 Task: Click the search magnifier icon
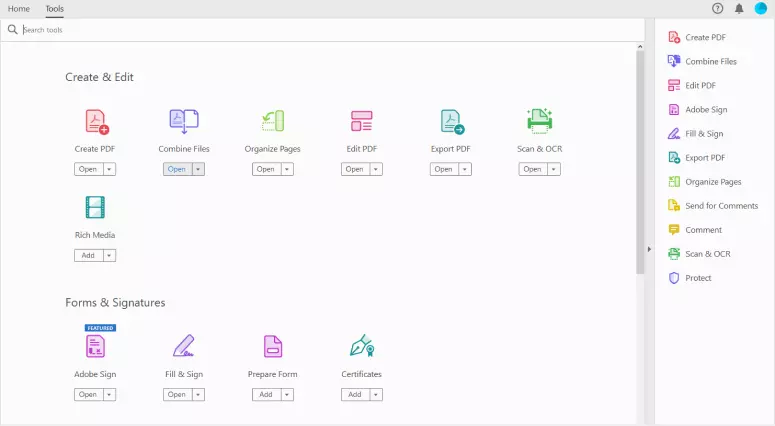pyautogui.click(x=12, y=30)
